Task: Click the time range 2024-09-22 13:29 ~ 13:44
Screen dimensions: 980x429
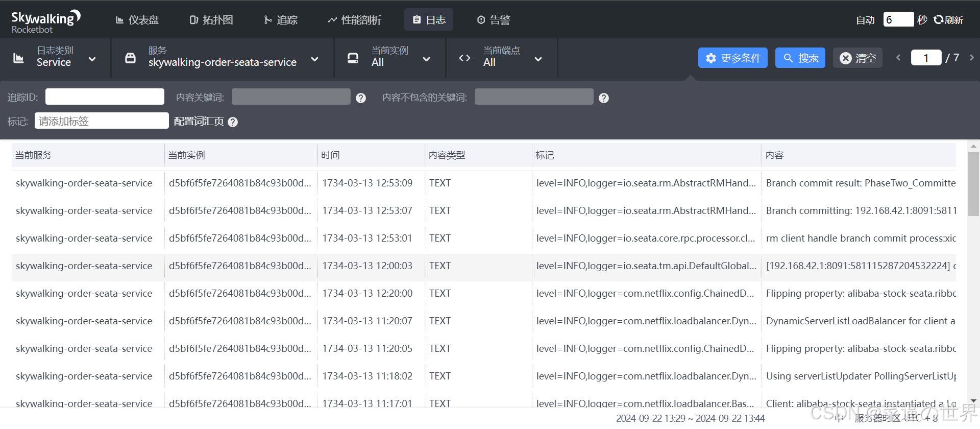Action: tap(690, 418)
